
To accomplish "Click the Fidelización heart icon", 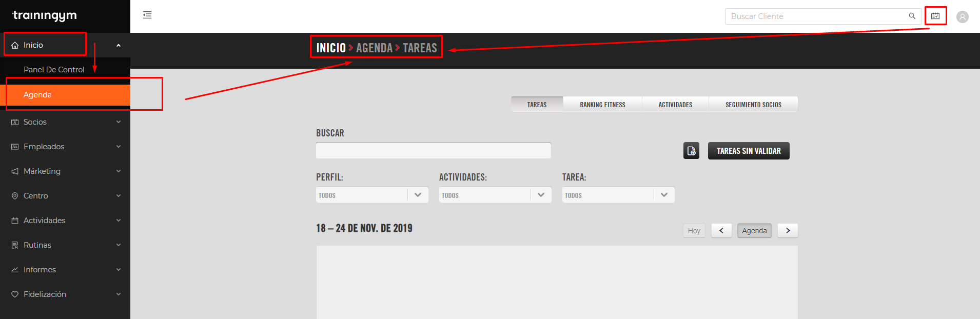I will [x=15, y=294].
